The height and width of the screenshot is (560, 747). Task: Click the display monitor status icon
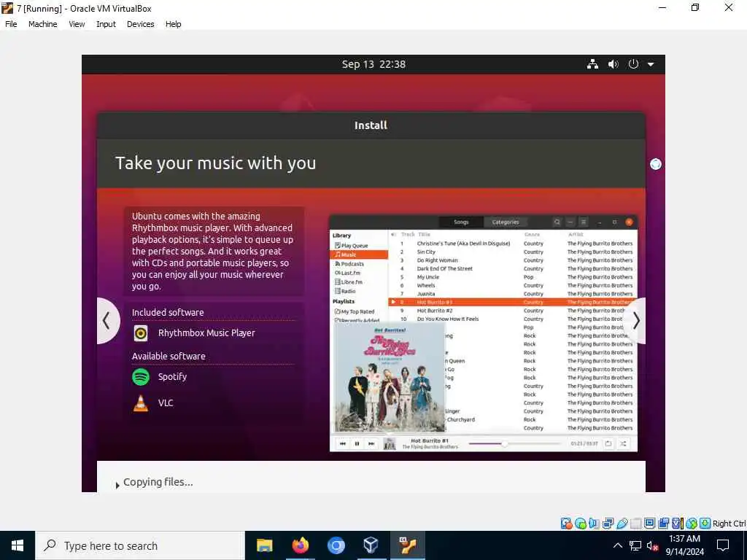pyautogui.click(x=649, y=524)
